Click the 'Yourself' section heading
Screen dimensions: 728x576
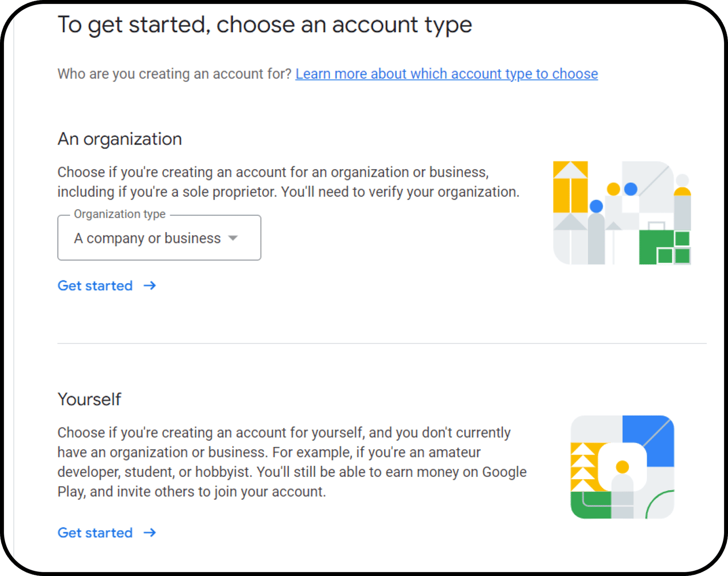tap(89, 399)
